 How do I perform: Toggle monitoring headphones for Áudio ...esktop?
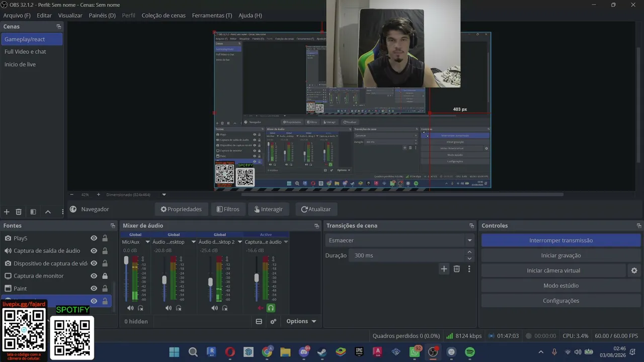179,308
